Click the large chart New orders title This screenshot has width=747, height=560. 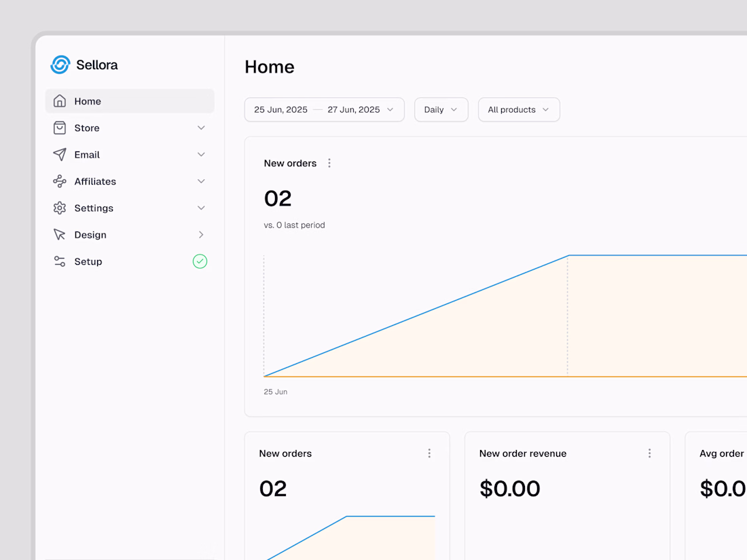(x=290, y=164)
